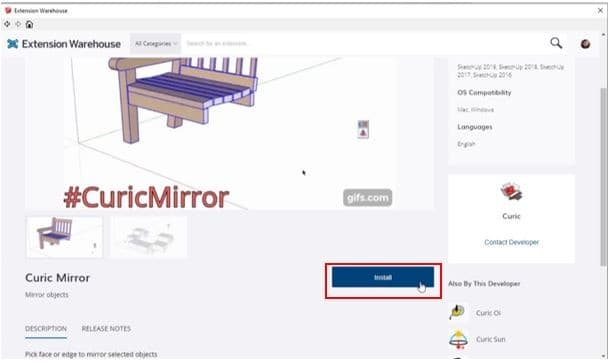Click the Curic Mirror title text

tap(58, 278)
